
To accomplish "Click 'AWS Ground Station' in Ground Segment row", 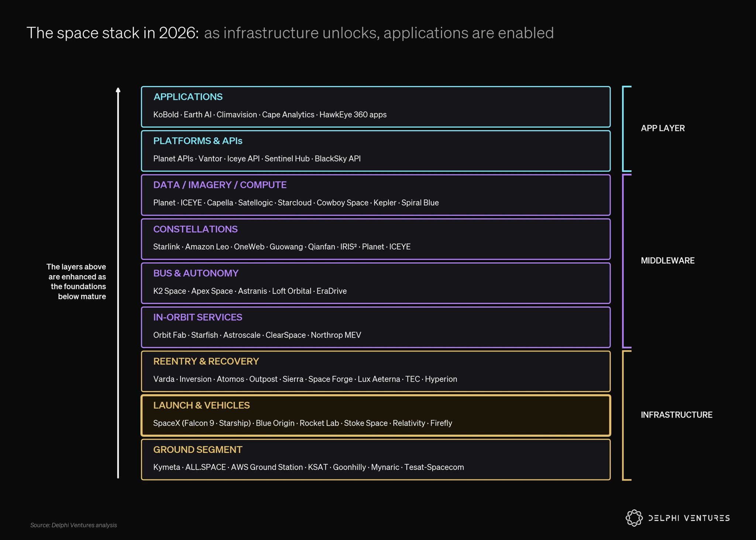I will (x=267, y=467).
